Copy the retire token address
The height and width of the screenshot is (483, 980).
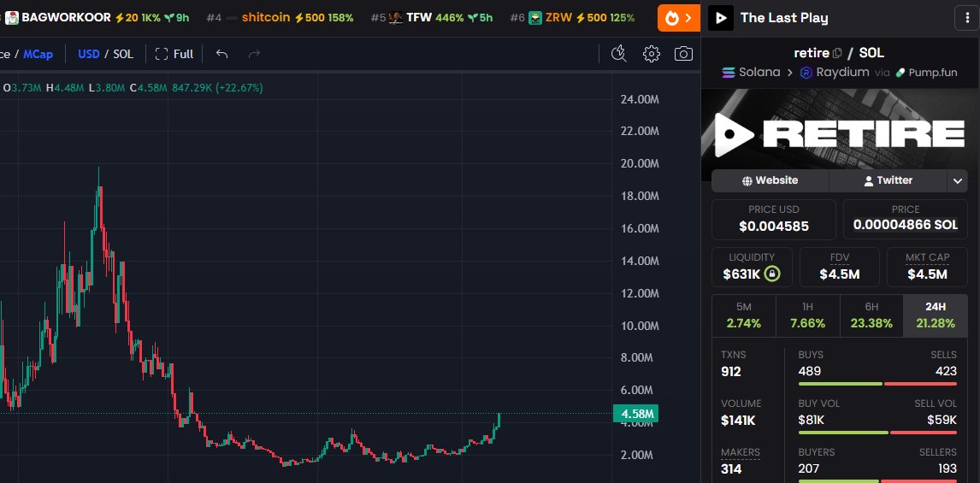click(x=837, y=53)
